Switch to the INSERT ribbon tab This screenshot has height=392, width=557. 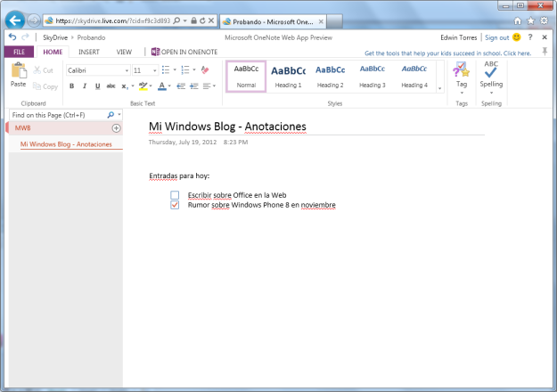[89, 52]
